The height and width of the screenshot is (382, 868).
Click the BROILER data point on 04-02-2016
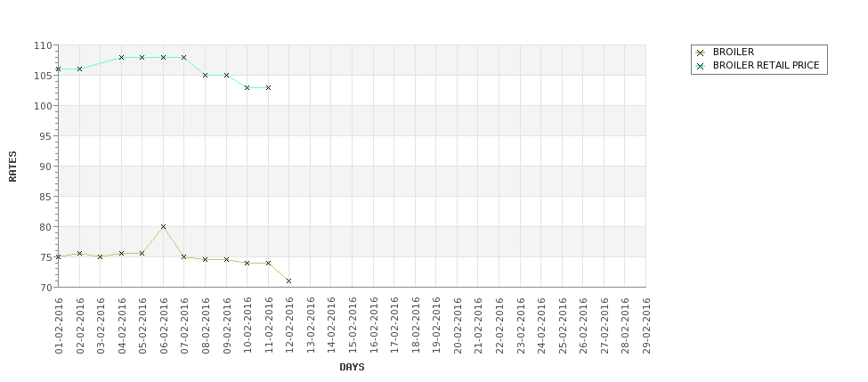point(121,253)
